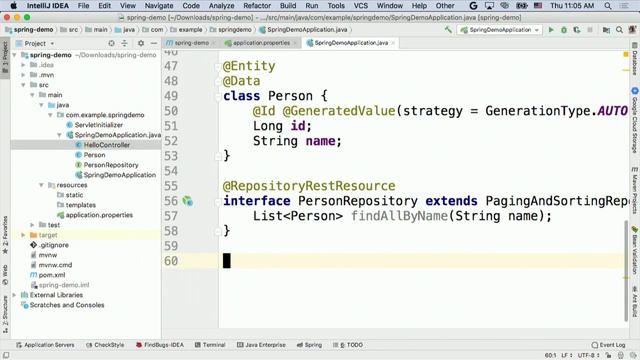The width and height of the screenshot is (640, 360).
Task: Collapse the resources folder
Action: pos(41,185)
